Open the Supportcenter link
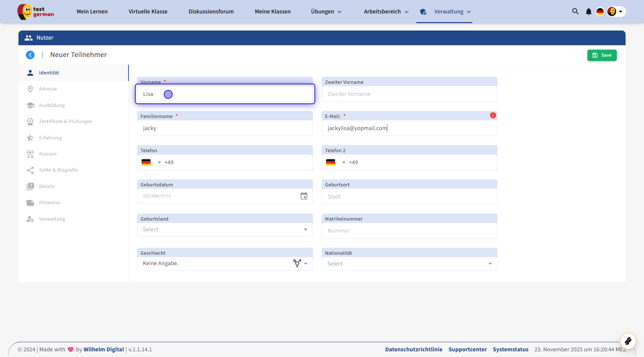 coord(468,349)
